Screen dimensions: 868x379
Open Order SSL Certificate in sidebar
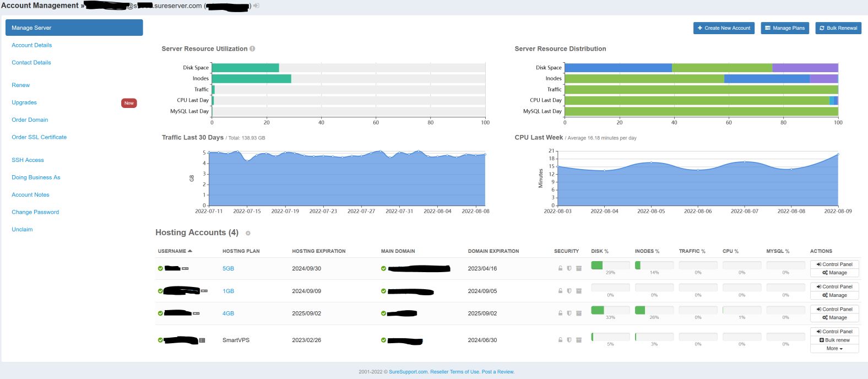click(39, 137)
